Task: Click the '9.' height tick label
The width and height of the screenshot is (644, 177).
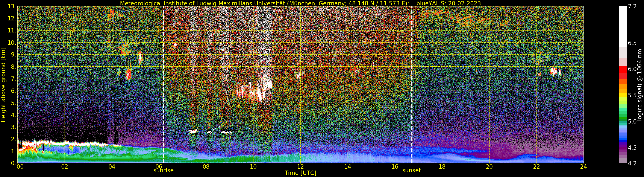Action: [14, 55]
